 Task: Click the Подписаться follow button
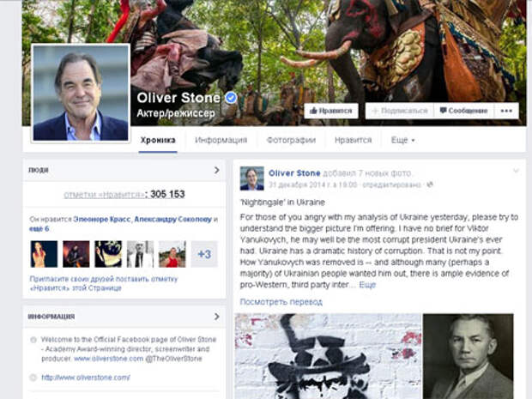click(x=400, y=111)
